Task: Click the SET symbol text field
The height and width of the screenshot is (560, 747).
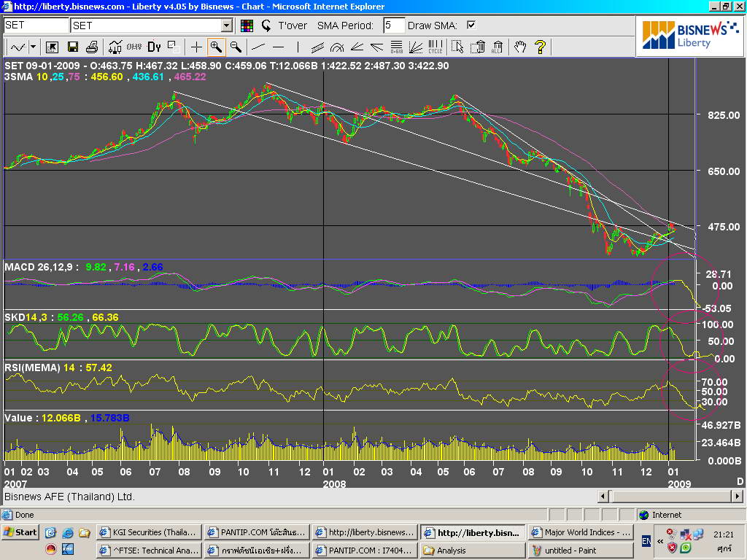Action: point(36,26)
